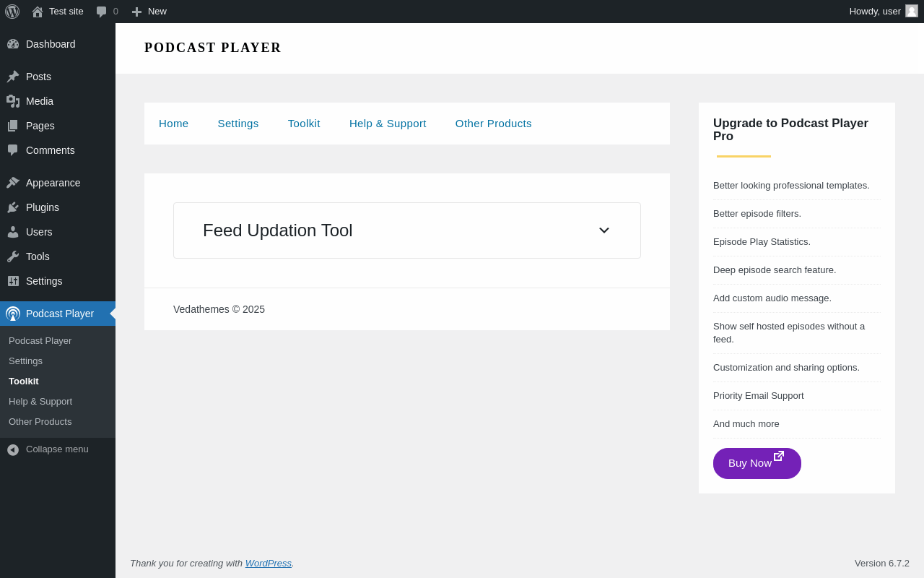Click the Dashboard gauge icon

(x=13, y=44)
